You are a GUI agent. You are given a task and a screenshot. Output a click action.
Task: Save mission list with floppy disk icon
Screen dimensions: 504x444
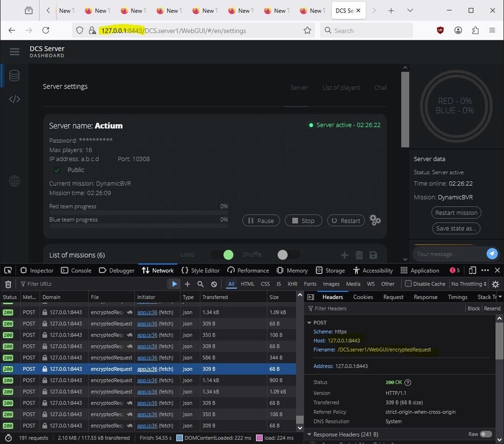coord(373,255)
